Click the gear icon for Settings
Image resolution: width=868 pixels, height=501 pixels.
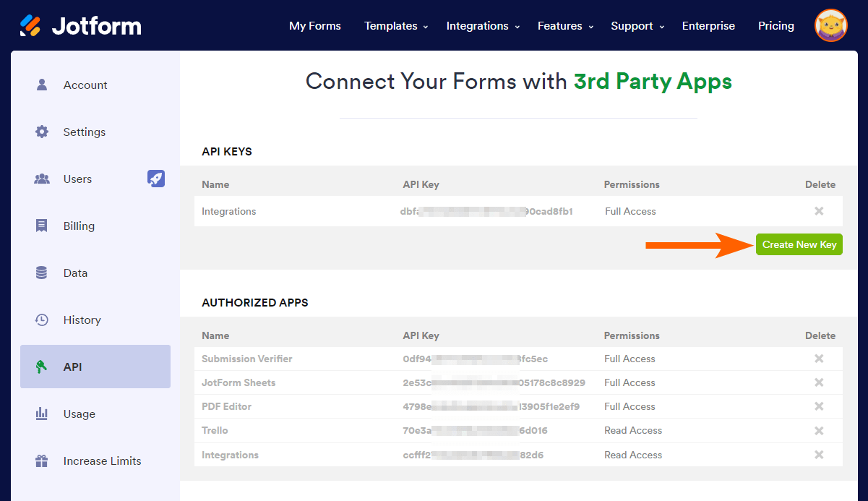click(42, 132)
